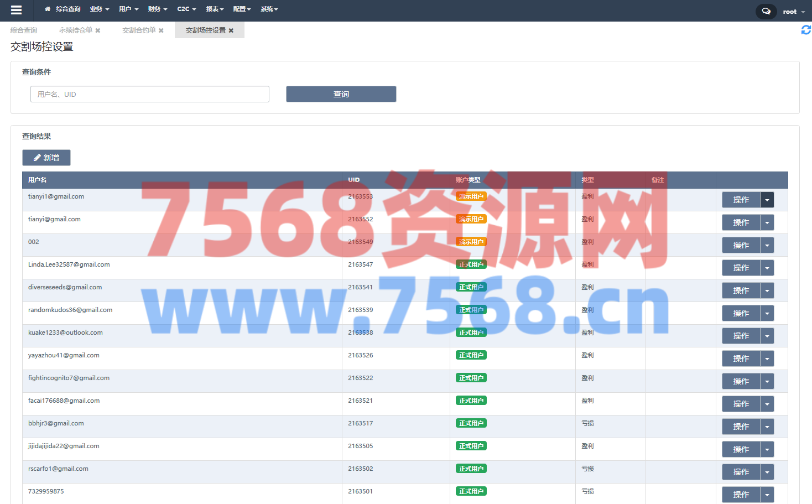Close the 永续持仓单 tab

click(98, 30)
